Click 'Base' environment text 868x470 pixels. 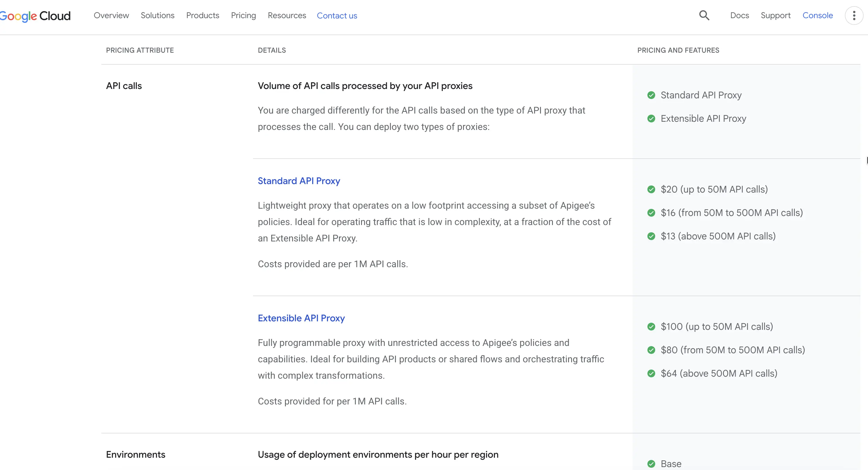[x=671, y=464]
